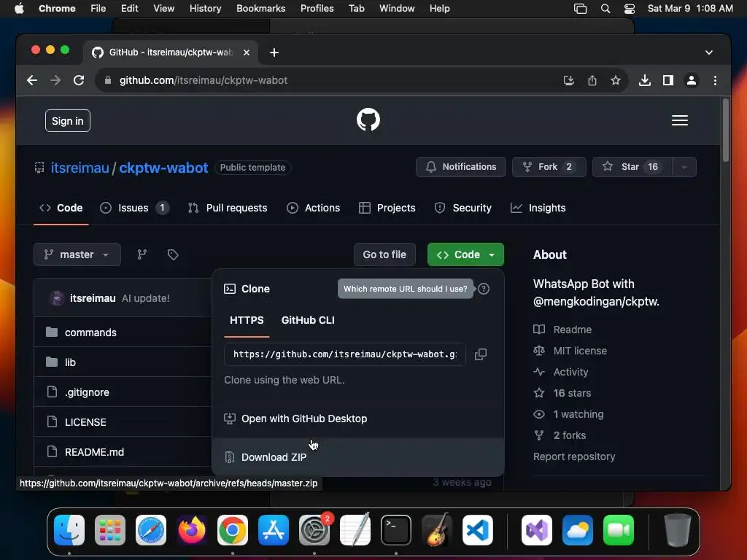Launch Safari from the dock
This screenshot has width=747, height=560.
coord(151,530)
